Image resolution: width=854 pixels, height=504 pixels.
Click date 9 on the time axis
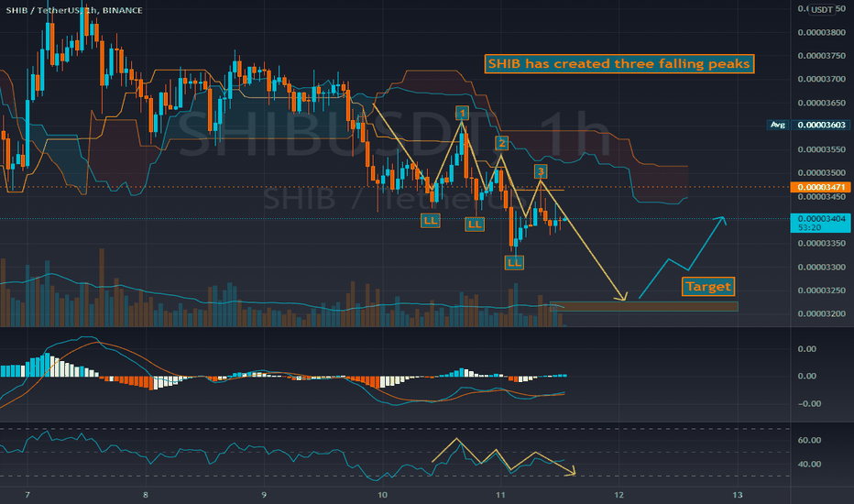click(x=264, y=495)
